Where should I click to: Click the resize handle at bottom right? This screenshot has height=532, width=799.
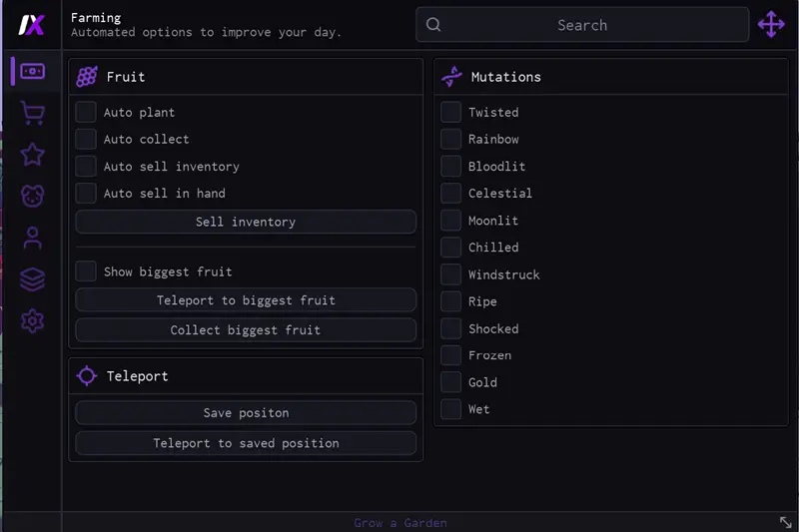click(x=785, y=522)
